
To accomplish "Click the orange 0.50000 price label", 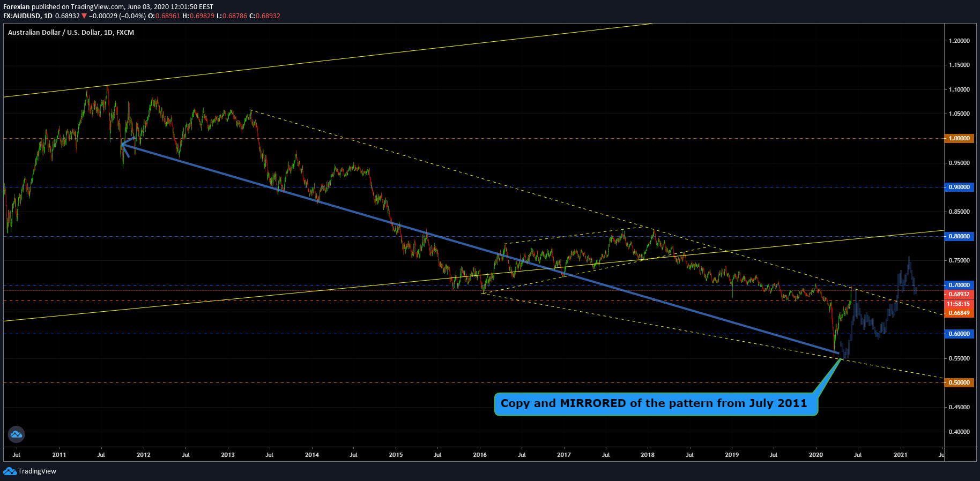I will [x=959, y=382].
